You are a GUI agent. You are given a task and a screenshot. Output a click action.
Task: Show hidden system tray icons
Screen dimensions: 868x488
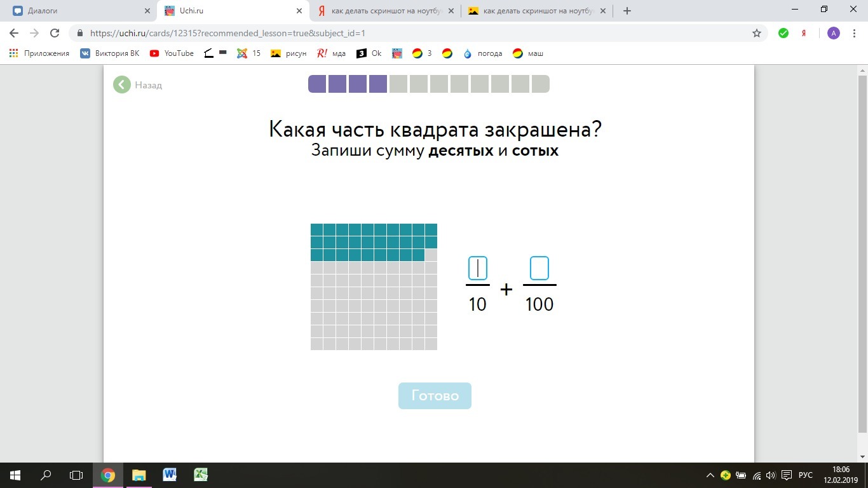pos(710,475)
